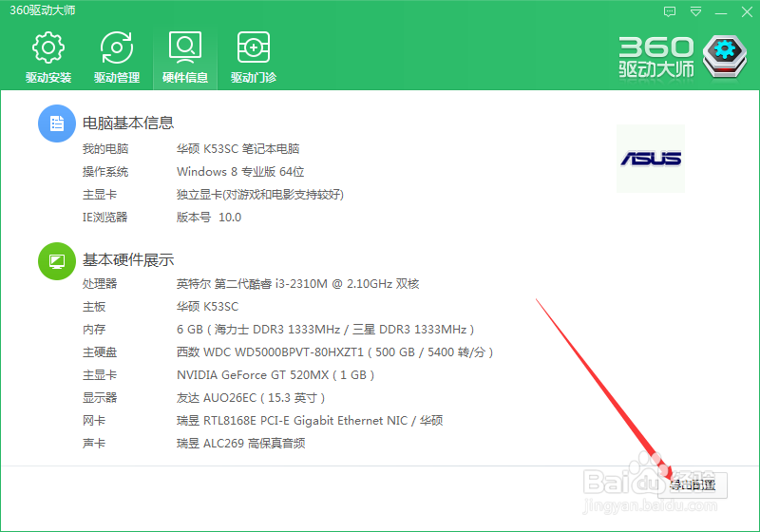Click the network card value RTL8168E PCI-E
The height and width of the screenshot is (532, 760).
310,421
